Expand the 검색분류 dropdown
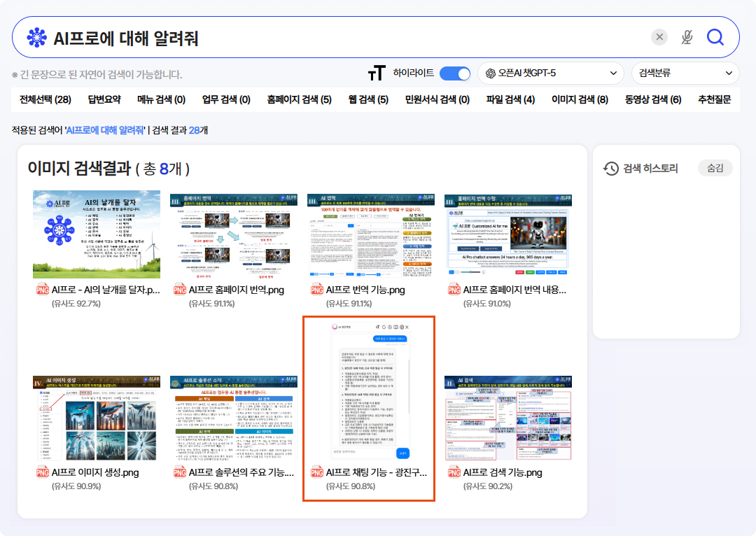Screen dimensions: 756x536 point(685,73)
